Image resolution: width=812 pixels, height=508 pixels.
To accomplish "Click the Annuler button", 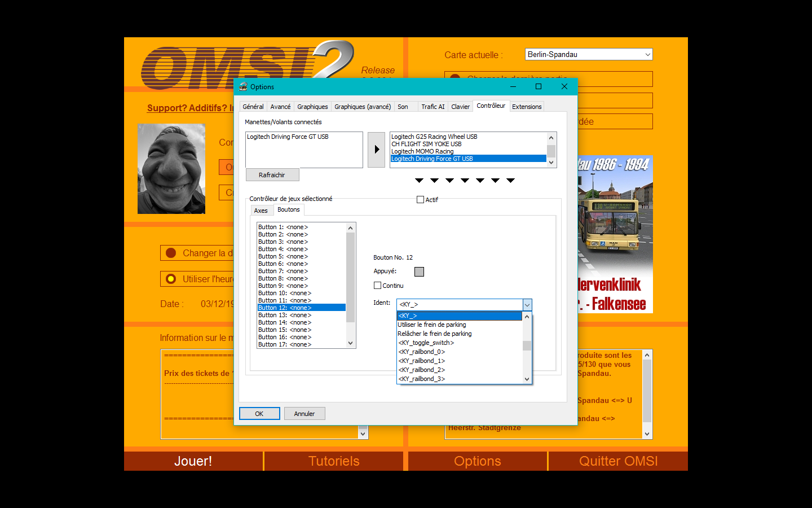I will pos(304,414).
